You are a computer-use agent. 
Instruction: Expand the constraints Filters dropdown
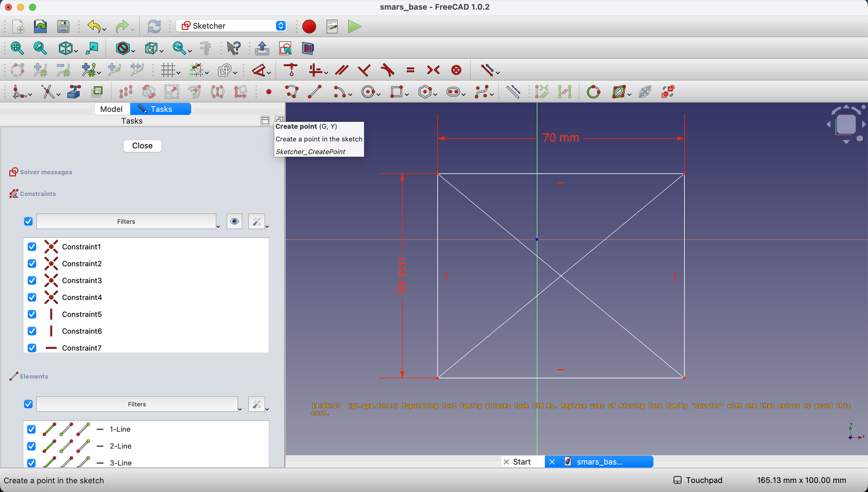(x=127, y=222)
